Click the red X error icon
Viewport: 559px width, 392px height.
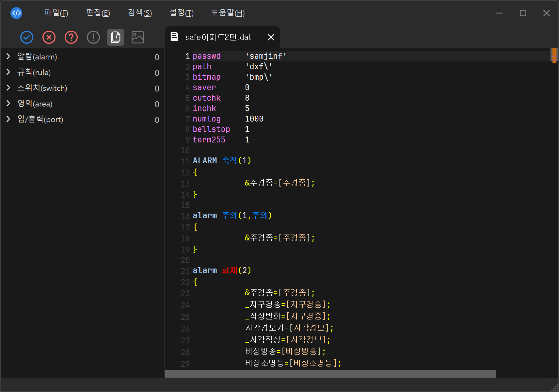[x=49, y=37]
